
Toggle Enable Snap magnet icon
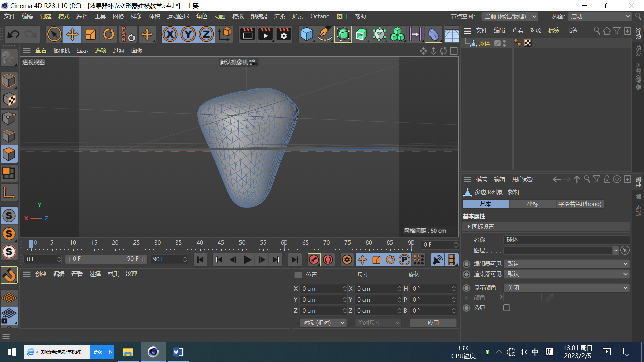pos(9,275)
